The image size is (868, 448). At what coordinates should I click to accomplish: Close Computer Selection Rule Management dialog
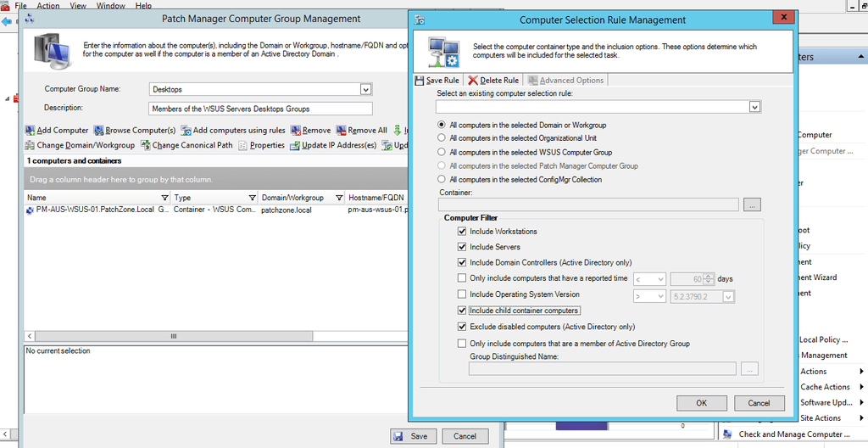coord(784,17)
